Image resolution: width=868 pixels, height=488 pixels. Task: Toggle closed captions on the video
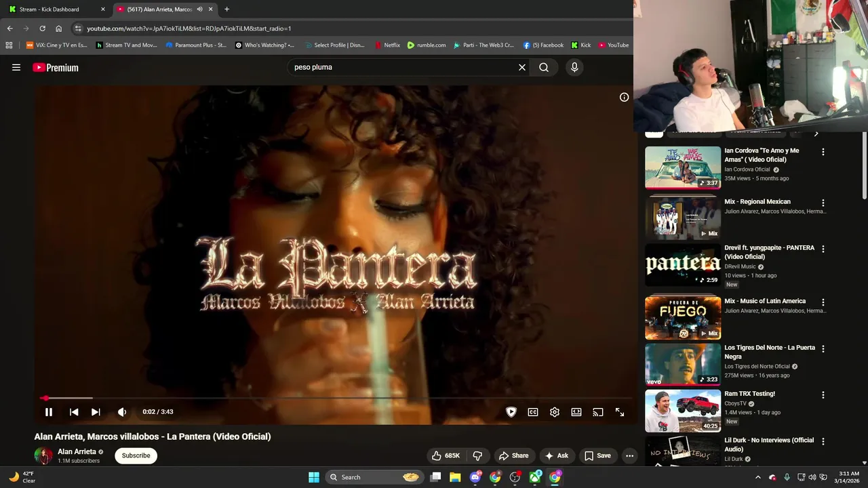[533, 412]
